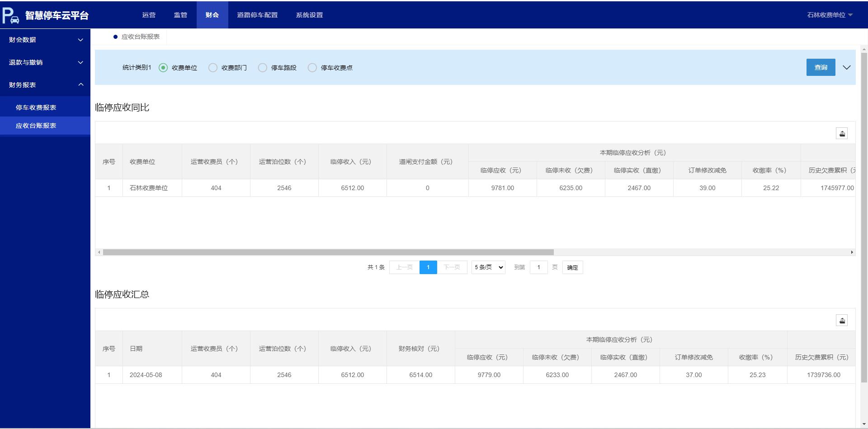Click the 9781.00 临停应收 cell
The height and width of the screenshot is (429, 868).
(502, 188)
